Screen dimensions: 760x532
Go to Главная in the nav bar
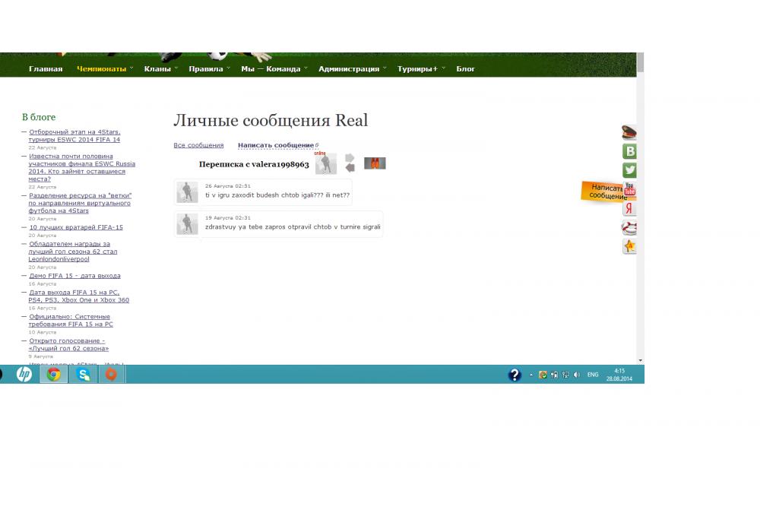pyautogui.click(x=46, y=69)
